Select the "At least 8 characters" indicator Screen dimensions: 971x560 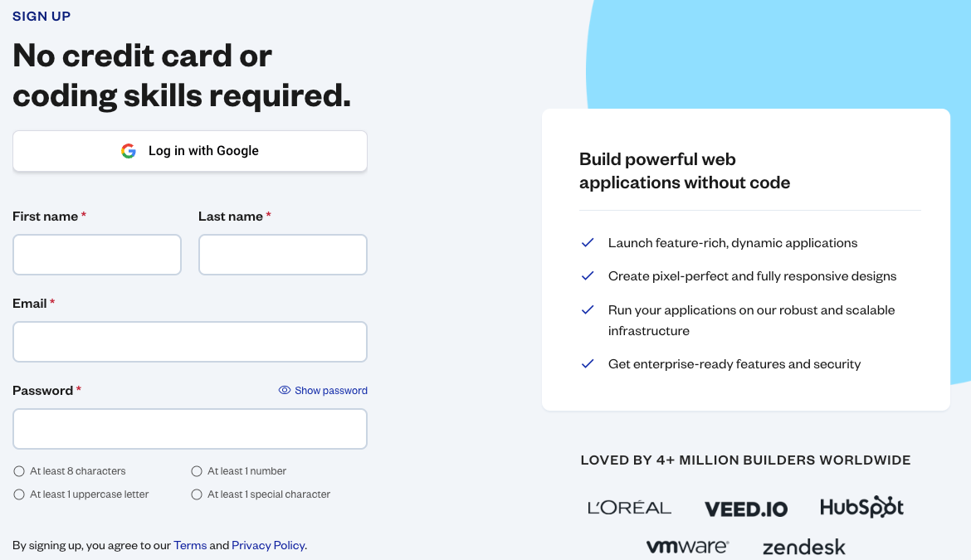coord(18,470)
